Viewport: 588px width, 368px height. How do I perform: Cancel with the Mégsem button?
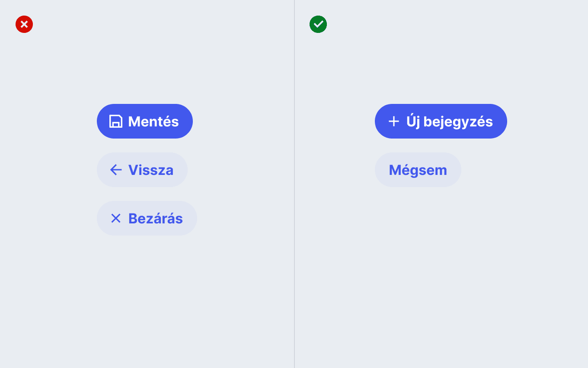pos(418,170)
